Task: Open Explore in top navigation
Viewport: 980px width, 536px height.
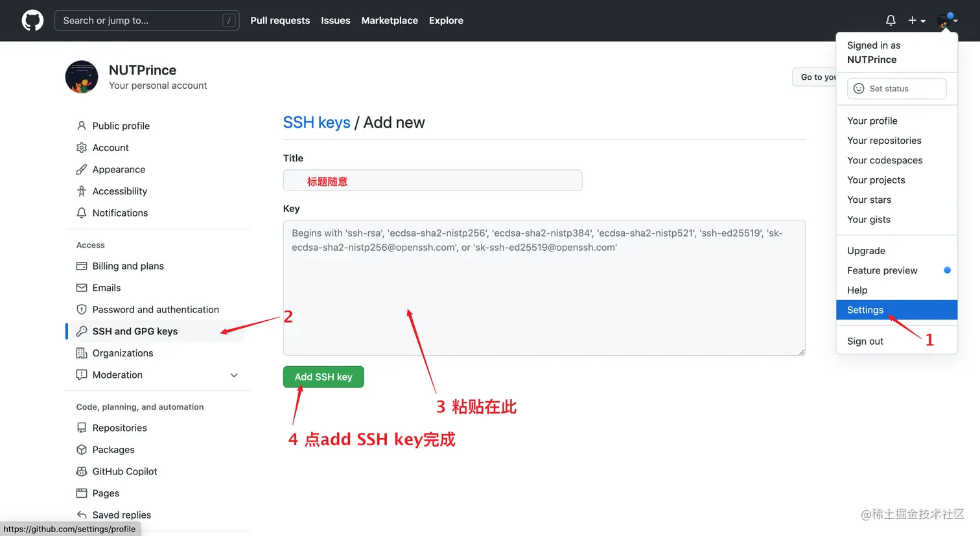Action: click(446, 21)
